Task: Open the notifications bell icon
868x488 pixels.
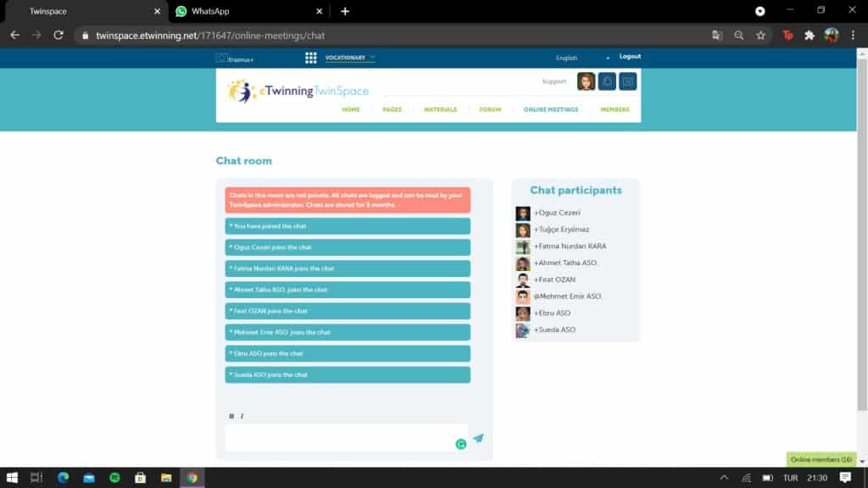Action: [x=607, y=81]
